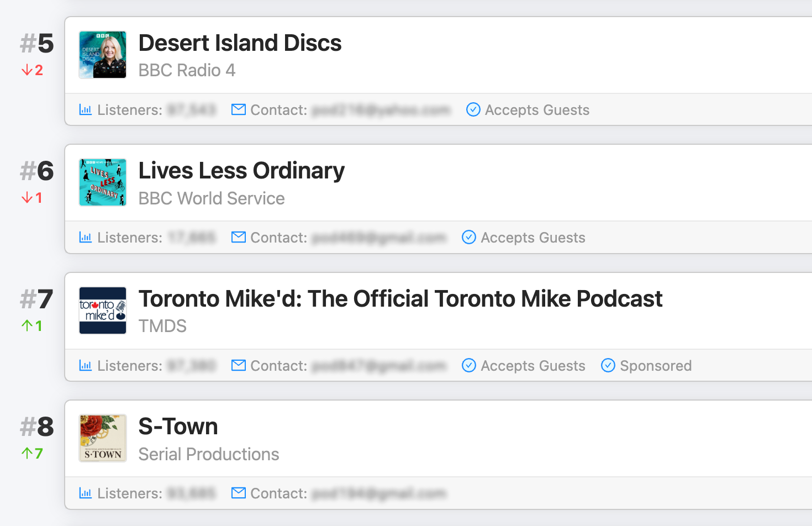This screenshot has height=526, width=812.
Task: Click the Serial Productions publisher name
Action: click(x=209, y=454)
